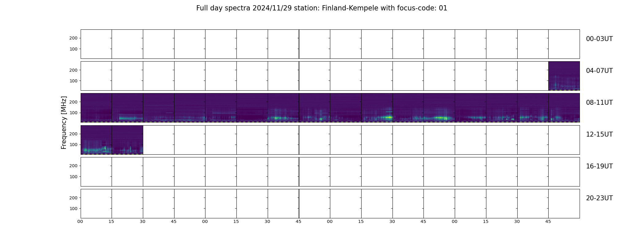Open the 11:30 spectrogram in the 08-11UT row
This screenshot has height=245, width=644.
pyautogui.click(x=533, y=108)
